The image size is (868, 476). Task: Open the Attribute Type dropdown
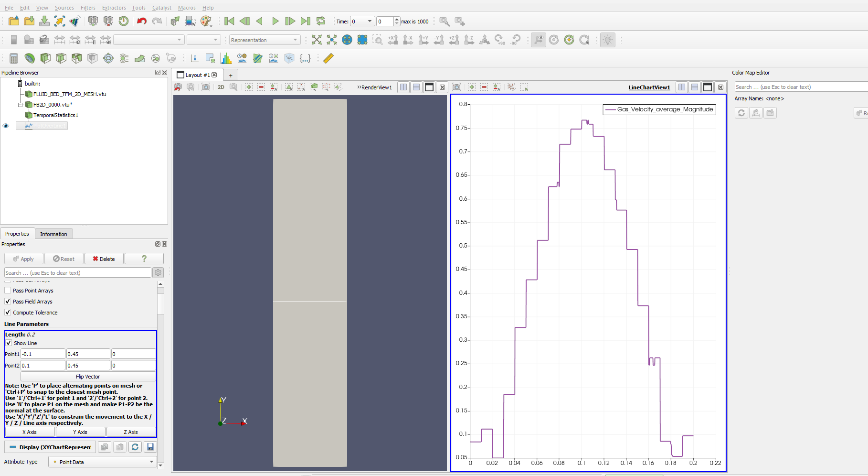coord(103,462)
